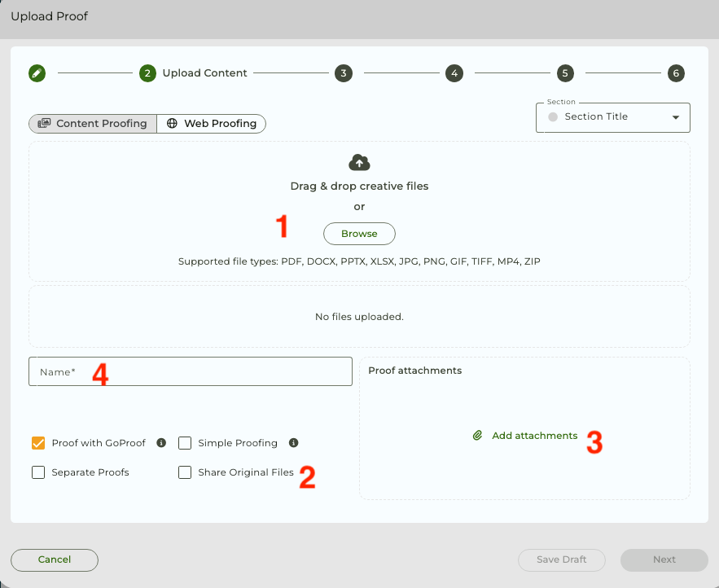Click the 'No files uploaded.' text
Image resolution: width=719 pixels, height=588 pixels.
tap(360, 317)
